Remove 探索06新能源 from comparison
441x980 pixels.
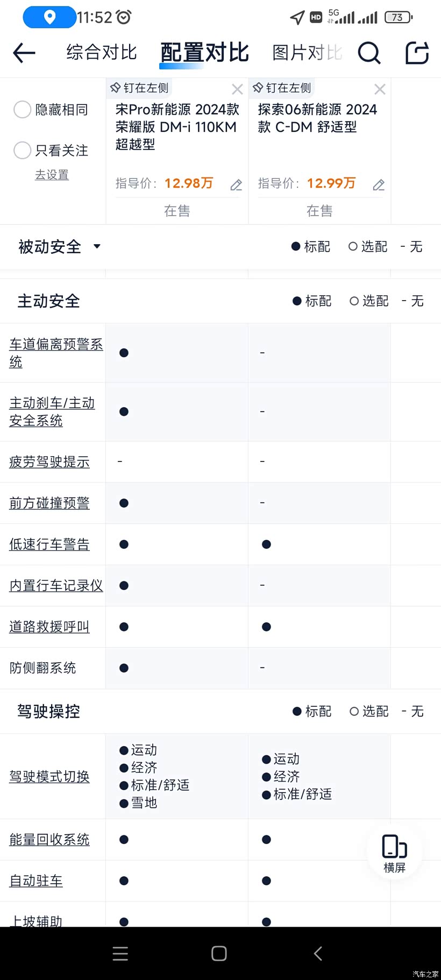tap(380, 89)
